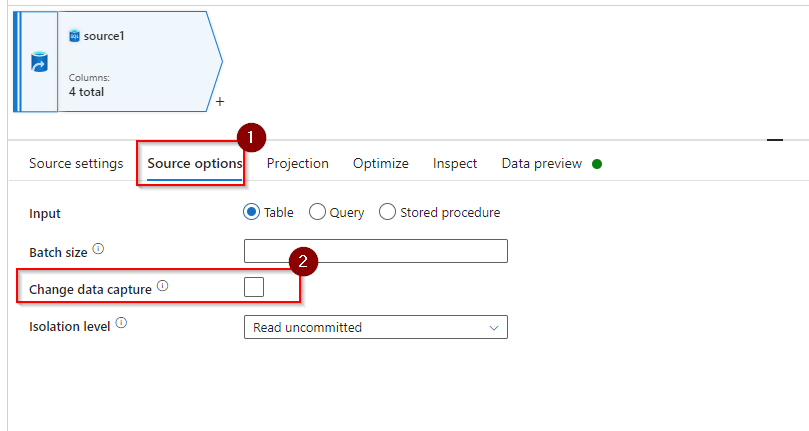Click the Batch size input field
This screenshot has width=809, height=431.
[376, 251]
